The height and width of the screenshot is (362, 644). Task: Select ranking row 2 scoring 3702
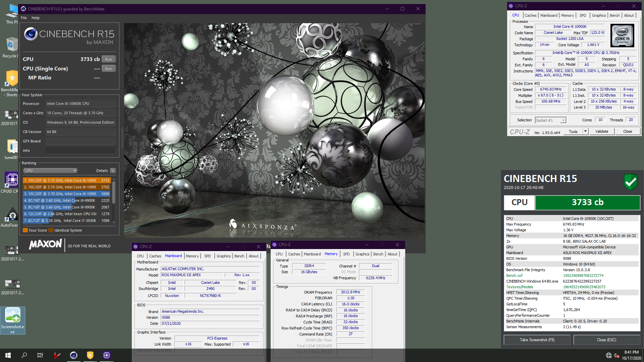[x=67, y=187]
